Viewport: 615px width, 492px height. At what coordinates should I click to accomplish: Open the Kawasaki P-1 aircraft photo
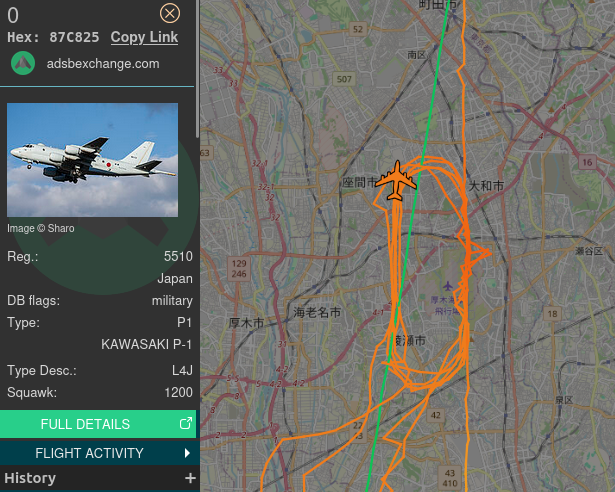93,160
